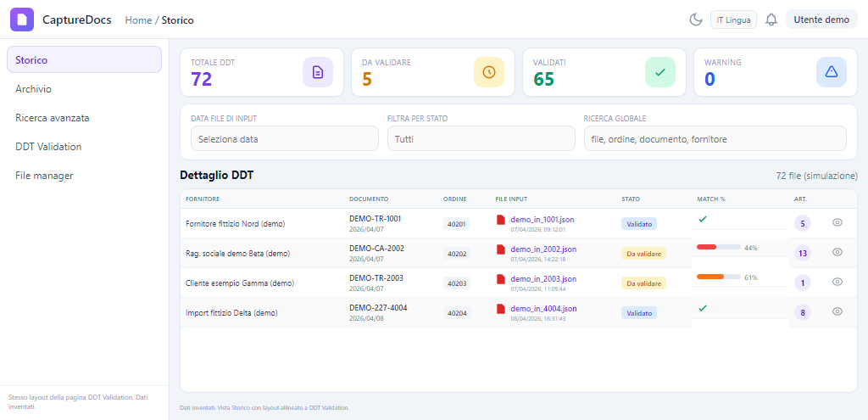This screenshot has height=420, width=868.
Task: Click green match checkmark for DEMO-TR-1001
Action: coord(703,220)
